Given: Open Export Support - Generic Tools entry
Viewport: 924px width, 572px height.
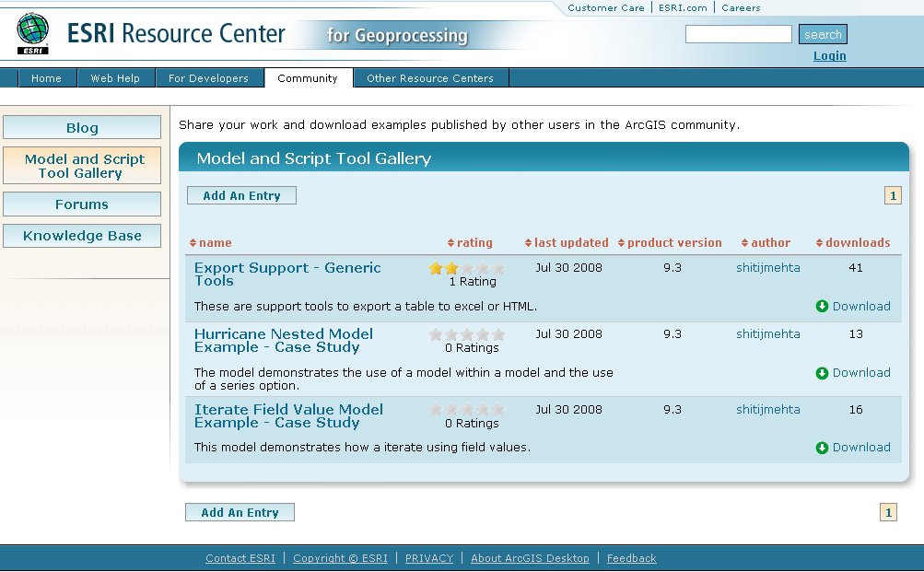Looking at the screenshot, I should click(x=287, y=274).
